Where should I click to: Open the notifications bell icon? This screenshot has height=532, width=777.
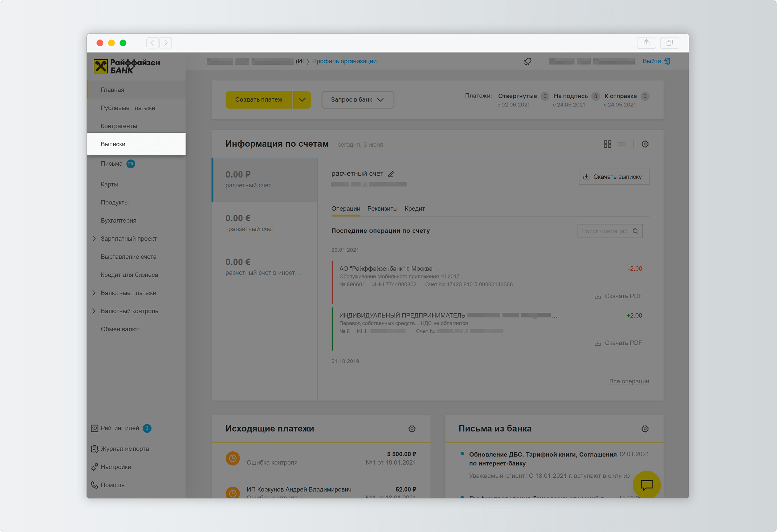coord(528,61)
